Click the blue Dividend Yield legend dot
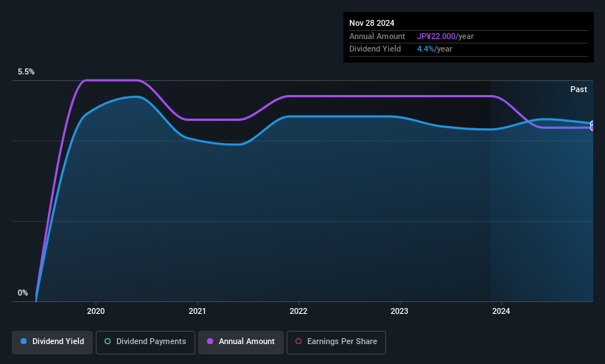Image resolution: width=605 pixels, height=364 pixels. coord(24,341)
